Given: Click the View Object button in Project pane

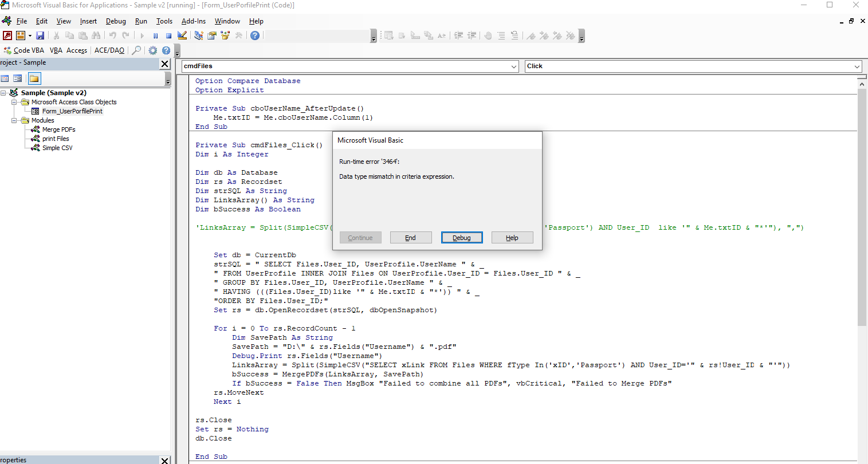Looking at the screenshot, I should click(x=18, y=78).
